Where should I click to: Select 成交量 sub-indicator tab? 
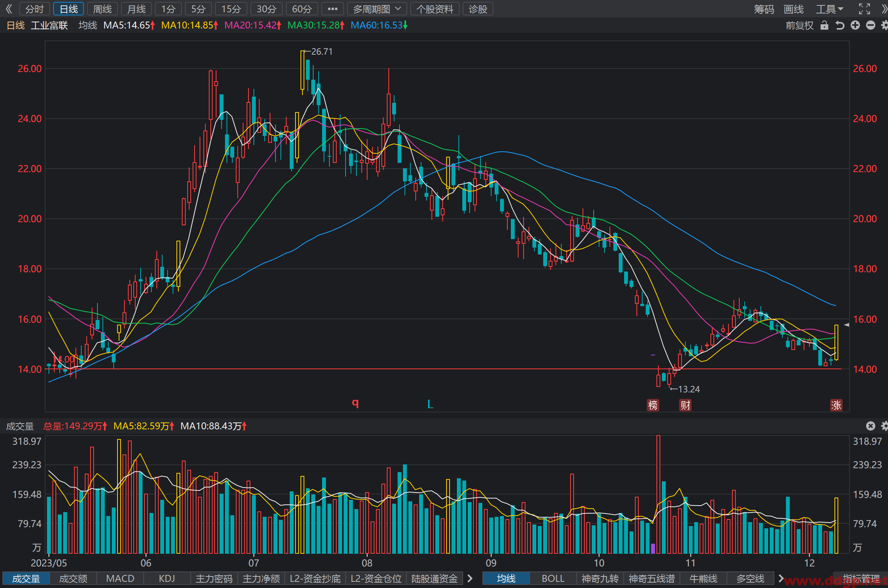(26, 578)
